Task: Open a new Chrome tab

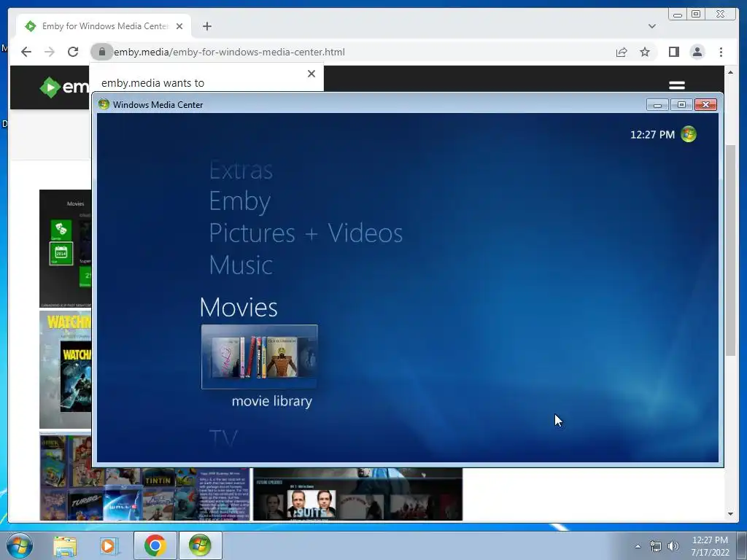Action: (206, 26)
